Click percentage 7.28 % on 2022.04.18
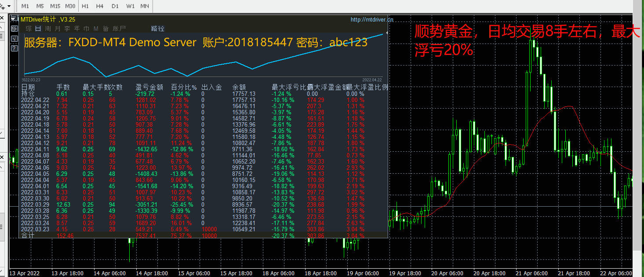 tap(179, 124)
